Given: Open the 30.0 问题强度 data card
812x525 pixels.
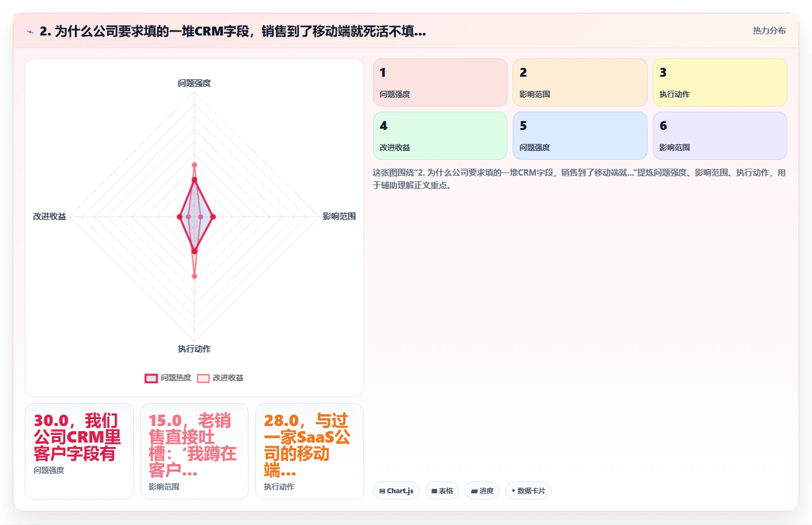Looking at the screenshot, I should (79, 451).
